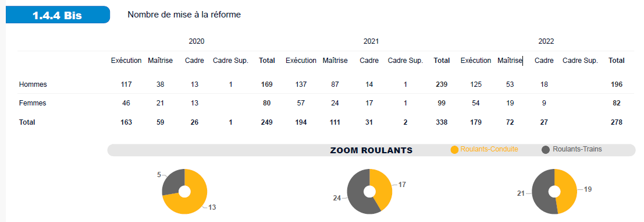Screen dimensions: 644x222
Task: Click the orange Roulants-Conduite legend dot
Action: pos(455,150)
